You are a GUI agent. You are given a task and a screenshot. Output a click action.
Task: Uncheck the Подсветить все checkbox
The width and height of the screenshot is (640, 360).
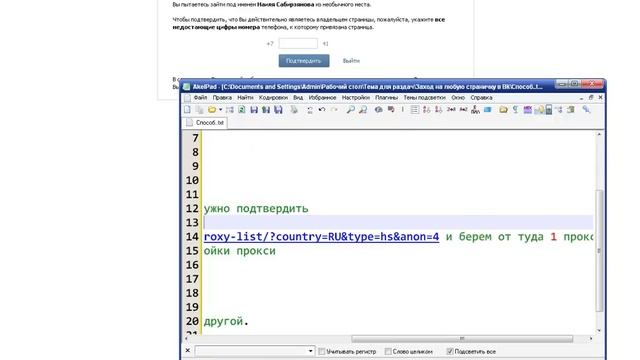pos(450,351)
